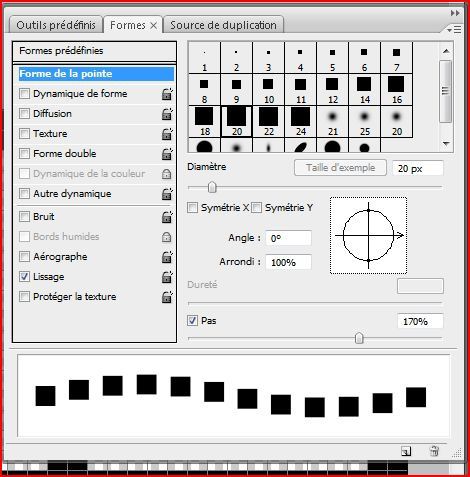
Task: Switch to Outils prédéfinis tab
Action: 56,25
